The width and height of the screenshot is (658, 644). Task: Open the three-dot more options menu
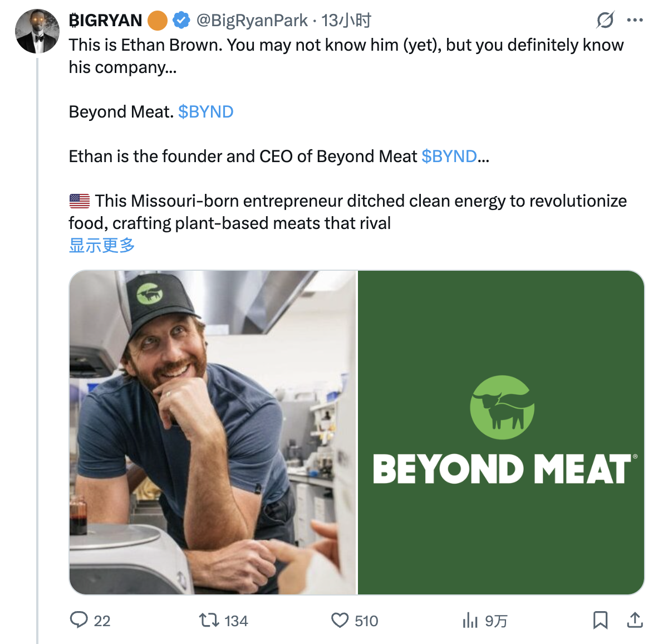coord(635,20)
